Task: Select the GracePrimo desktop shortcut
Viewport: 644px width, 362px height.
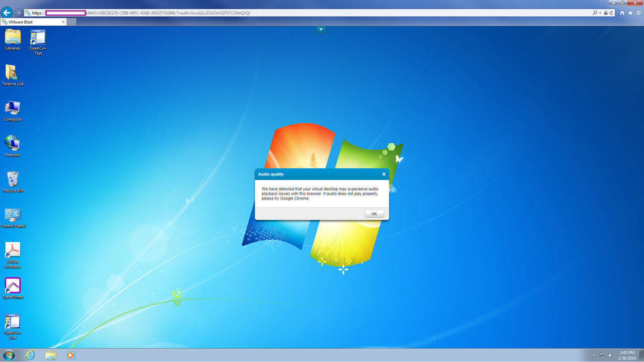Action: pyautogui.click(x=13, y=289)
